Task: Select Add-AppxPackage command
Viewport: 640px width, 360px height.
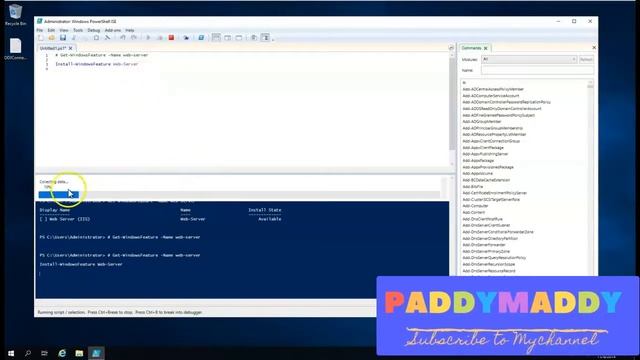Action: [478, 160]
